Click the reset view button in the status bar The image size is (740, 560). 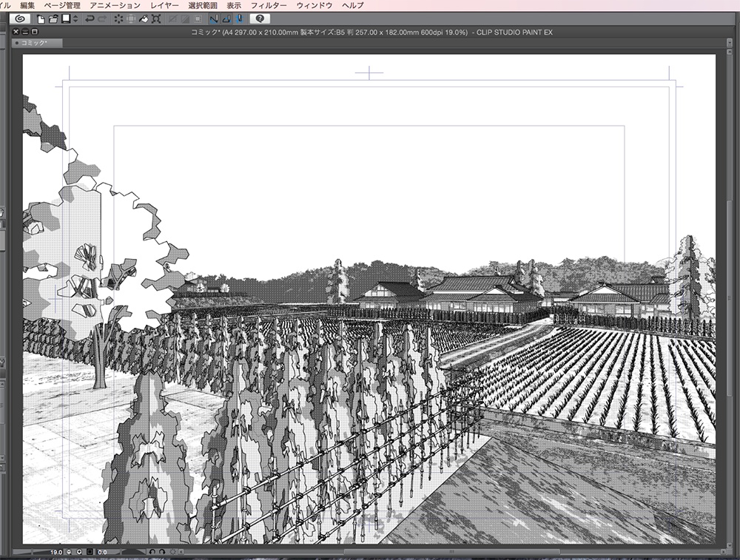click(x=172, y=551)
